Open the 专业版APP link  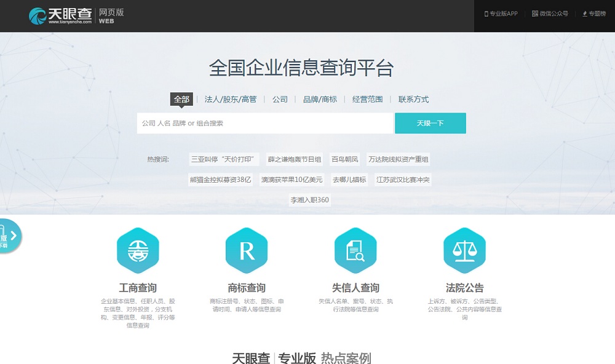[501, 14]
